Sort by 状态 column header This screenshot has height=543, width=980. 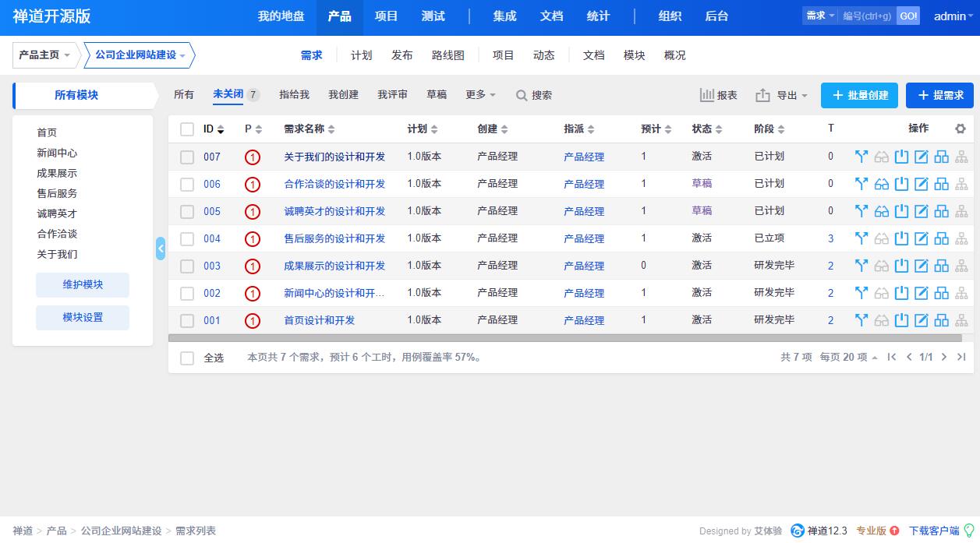tap(707, 129)
